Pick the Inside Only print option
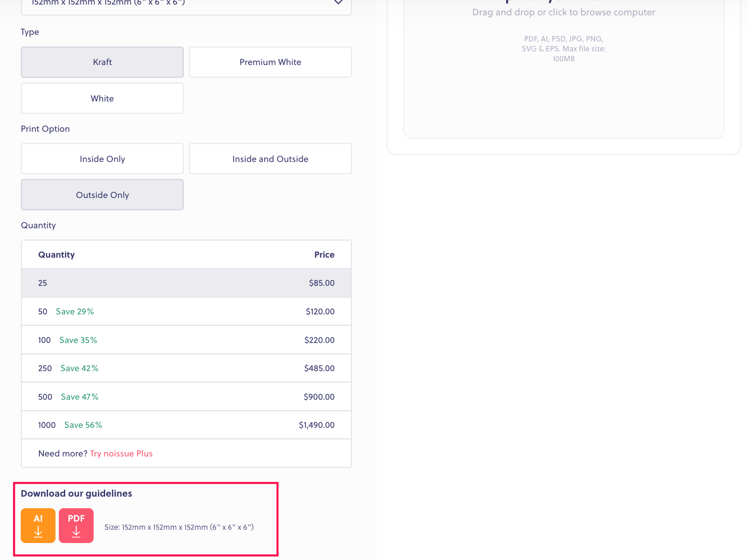This screenshot has width=748, height=560. pyautogui.click(x=102, y=159)
